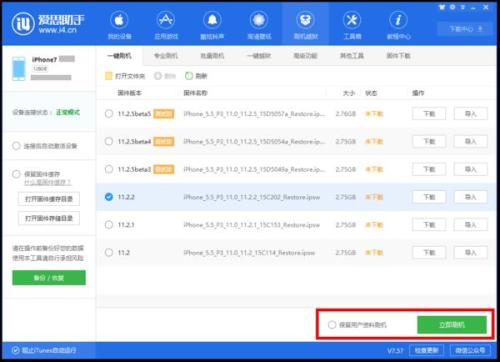Select the 11.2 firmware radio button
This screenshot has width=500, height=362.
(109, 252)
